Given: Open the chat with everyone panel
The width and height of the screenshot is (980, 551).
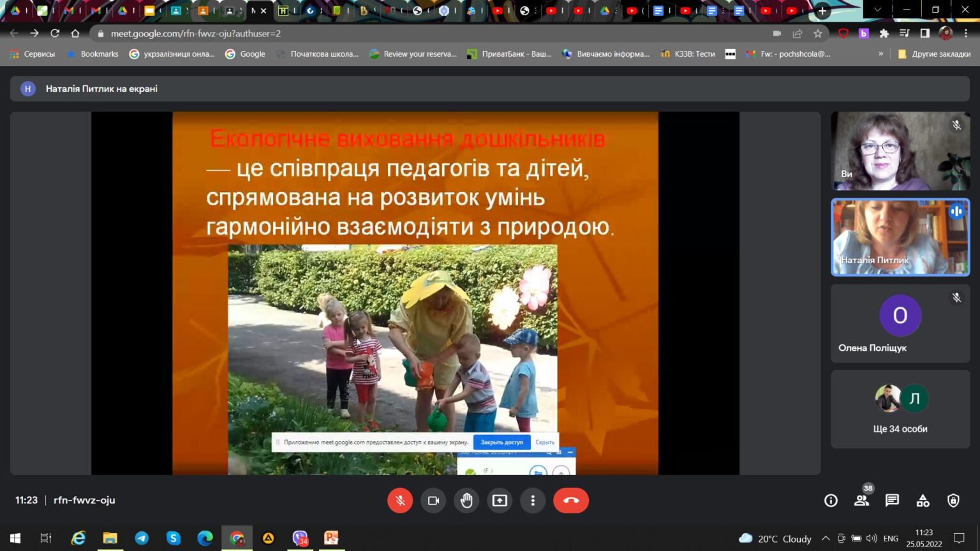Looking at the screenshot, I should click(x=892, y=501).
